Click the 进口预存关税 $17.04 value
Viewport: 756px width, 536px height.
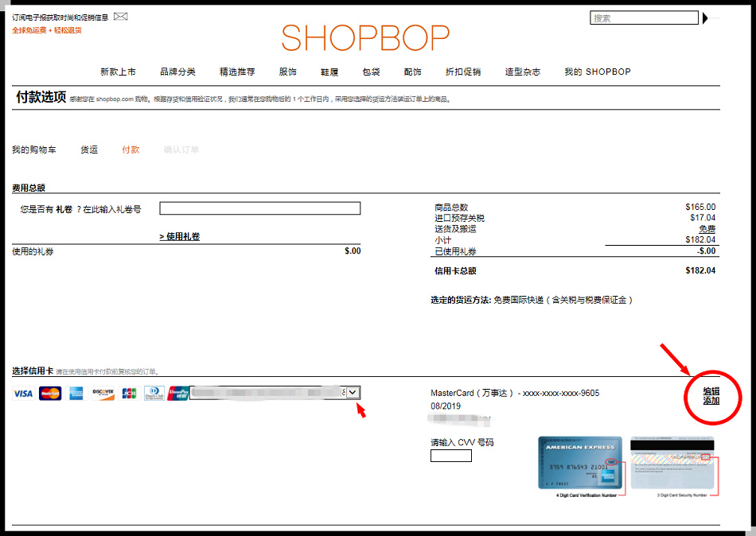tap(703, 218)
